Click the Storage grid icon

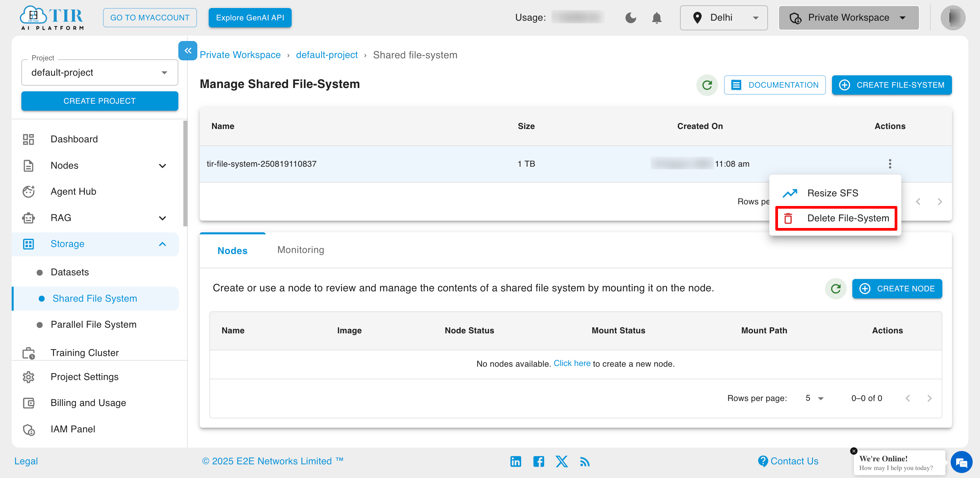click(x=28, y=244)
